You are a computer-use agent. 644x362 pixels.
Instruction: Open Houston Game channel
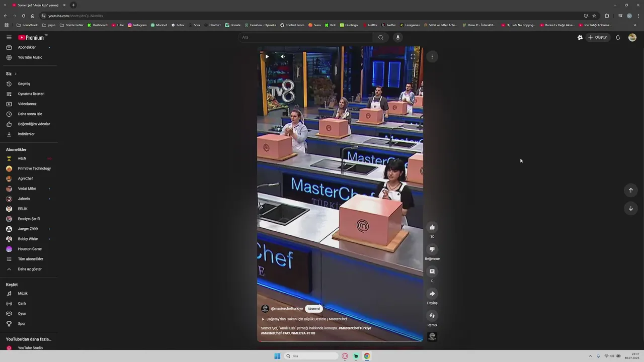pos(29,249)
